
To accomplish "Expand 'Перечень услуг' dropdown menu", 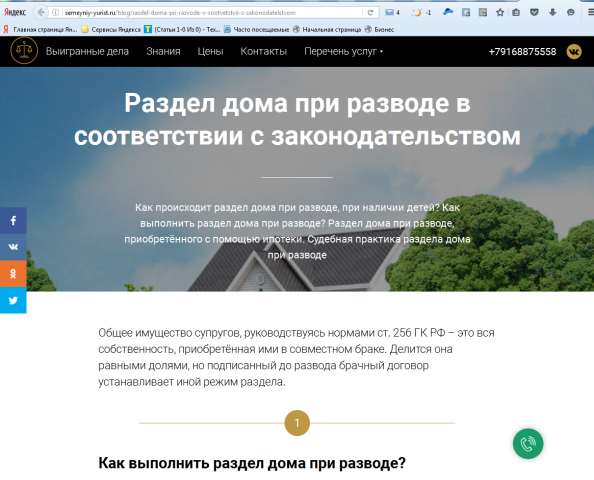I will [x=344, y=51].
